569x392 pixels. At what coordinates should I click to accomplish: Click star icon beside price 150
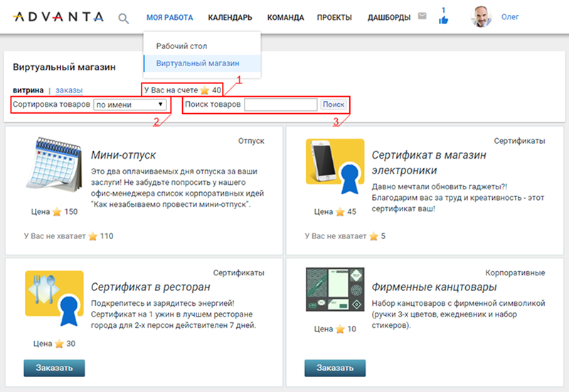(x=57, y=211)
